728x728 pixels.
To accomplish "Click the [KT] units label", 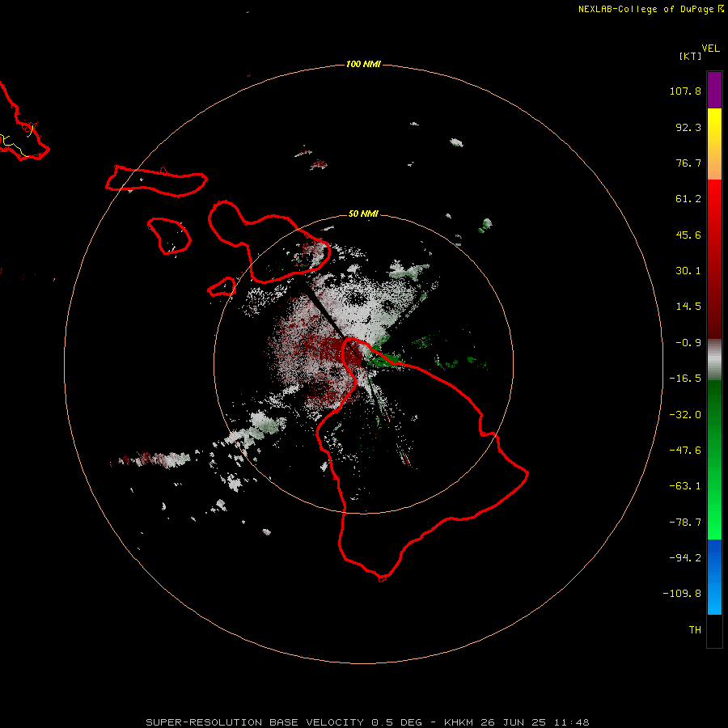I will [691, 56].
